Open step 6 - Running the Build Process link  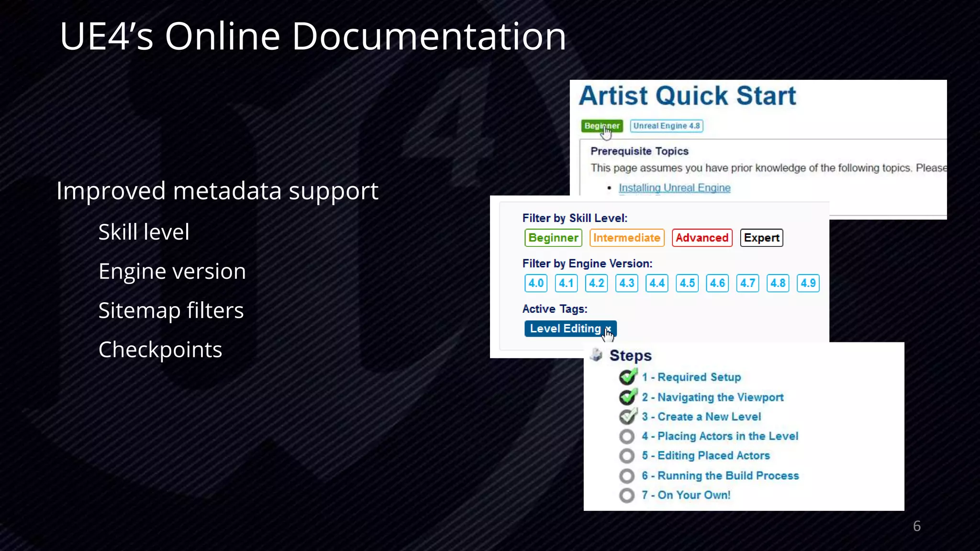point(721,476)
